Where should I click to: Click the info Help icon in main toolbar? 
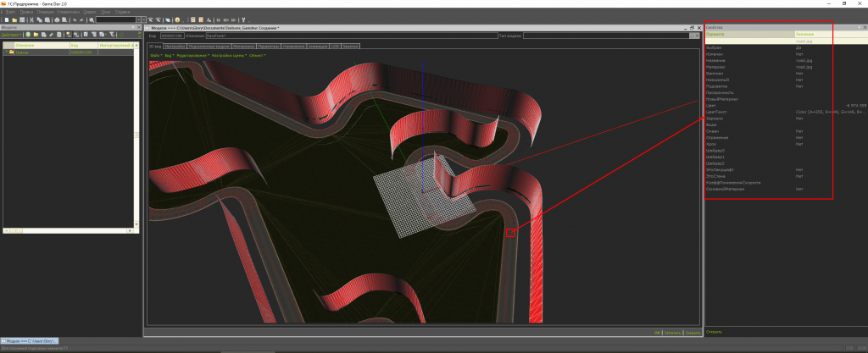(177, 19)
